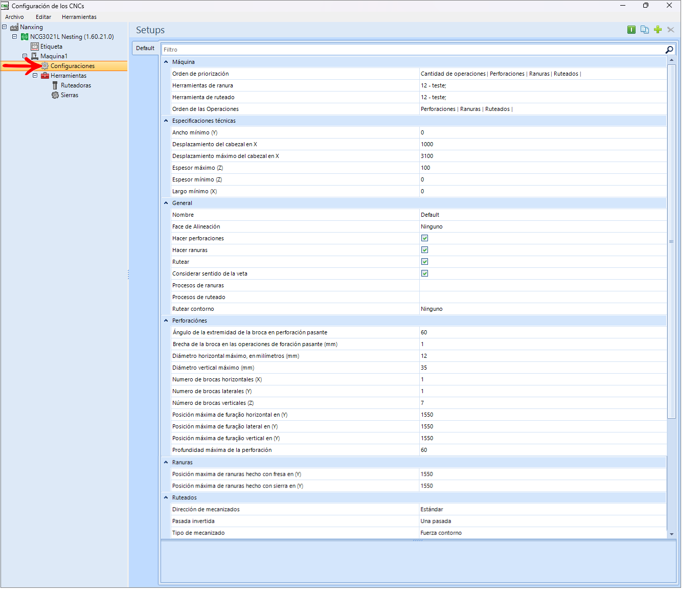Toggle the Hacer perforaciones checkbox
The width and height of the screenshot is (700, 593).
424,238
